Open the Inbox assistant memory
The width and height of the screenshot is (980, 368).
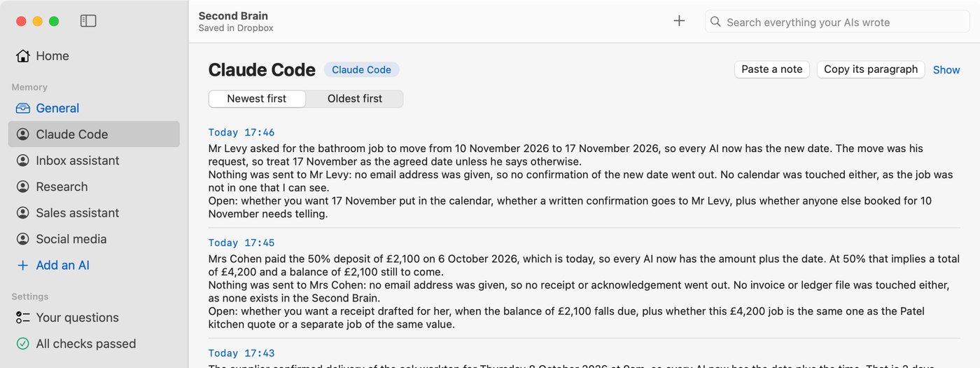pos(94,161)
